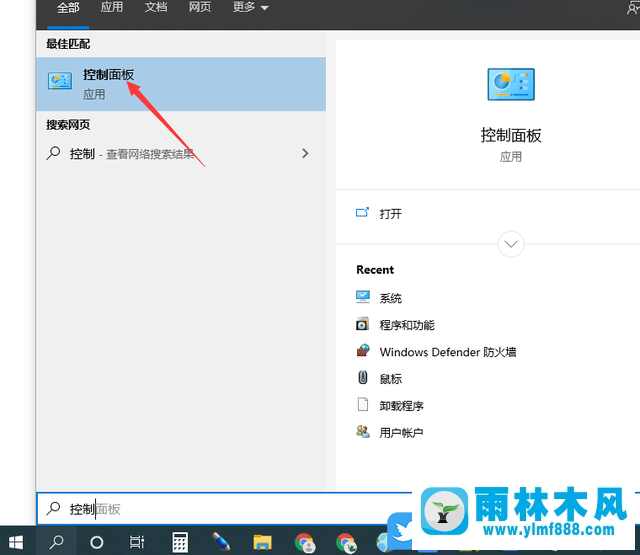Open File Explorer from the taskbar
The height and width of the screenshot is (555, 640).
tap(262, 542)
